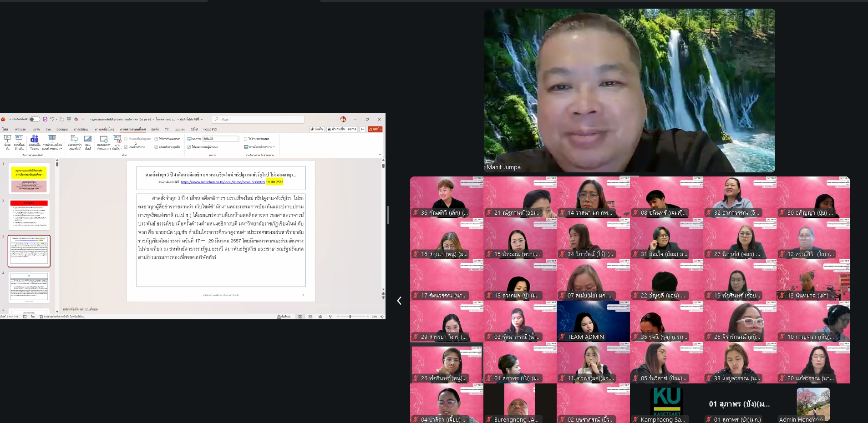The image size is (868, 423).
Task: Select slide 2 thumbnail in panel
Action: pyautogui.click(x=29, y=214)
